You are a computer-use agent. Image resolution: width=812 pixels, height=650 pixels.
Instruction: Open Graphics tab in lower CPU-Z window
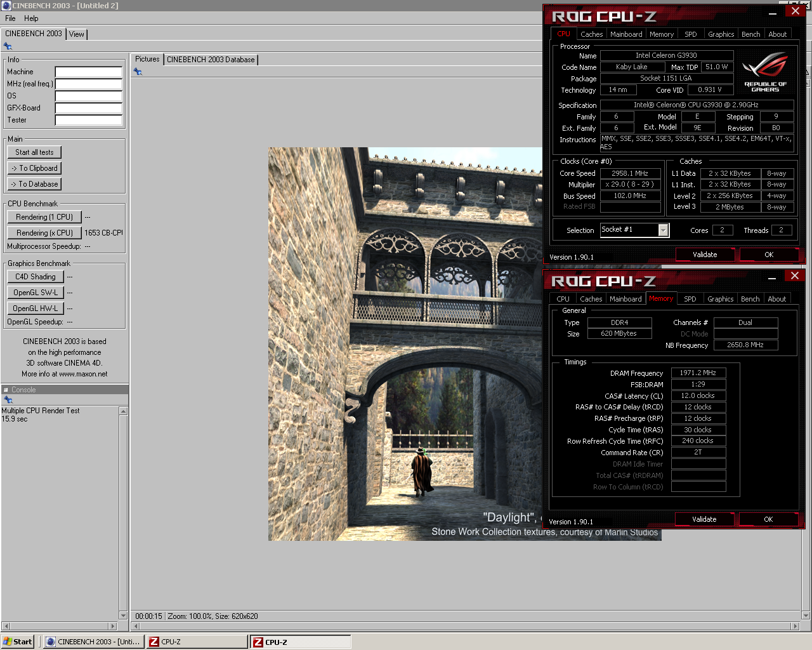pyautogui.click(x=721, y=299)
